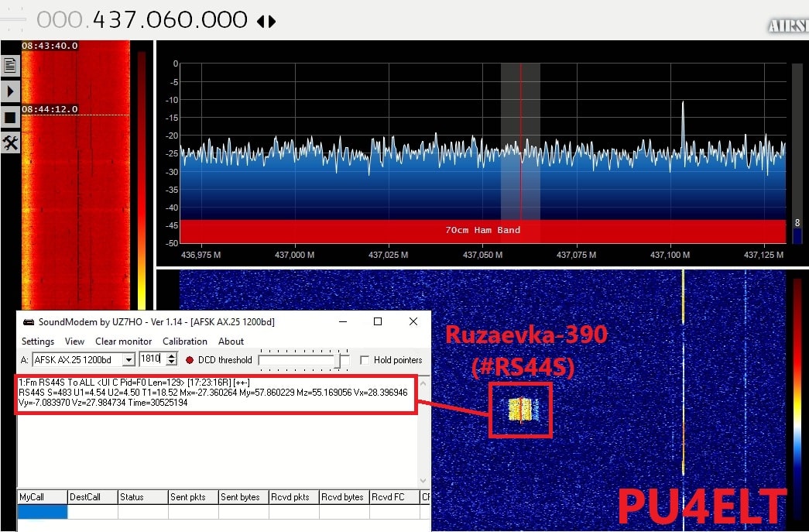The height and width of the screenshot is (532, 809).
Task: Click the RS44S burst in the waterfall
Action: (522, 410)
